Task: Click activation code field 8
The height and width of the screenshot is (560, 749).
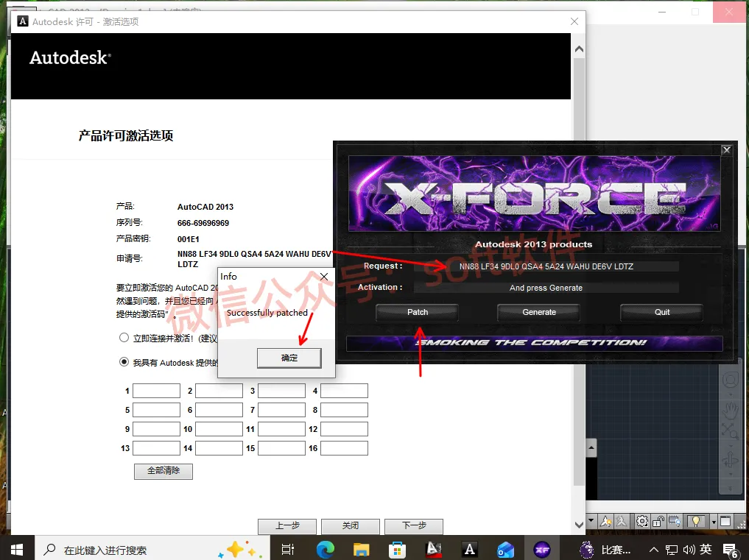Action: pyautogui.click(x=344, y=410)
